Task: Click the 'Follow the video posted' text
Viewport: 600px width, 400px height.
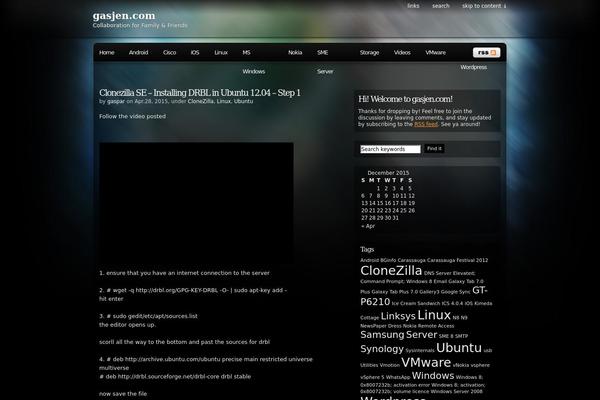Action: coord(132,116)
